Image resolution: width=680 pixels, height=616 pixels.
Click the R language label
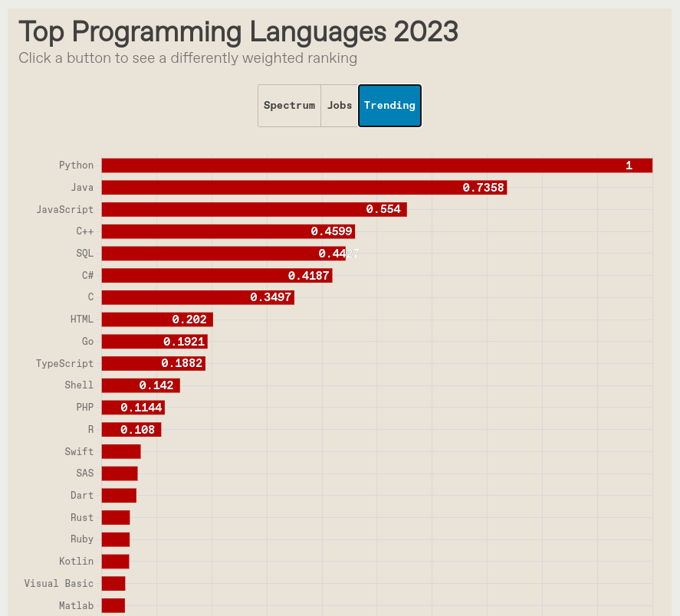[x=90, y=429]
